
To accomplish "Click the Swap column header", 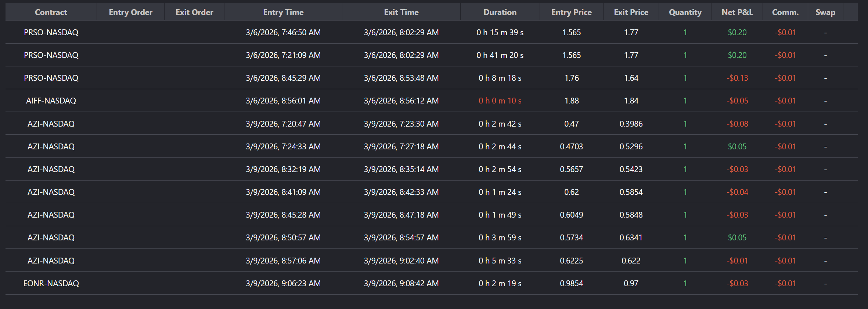I will (x=825, y=12).
